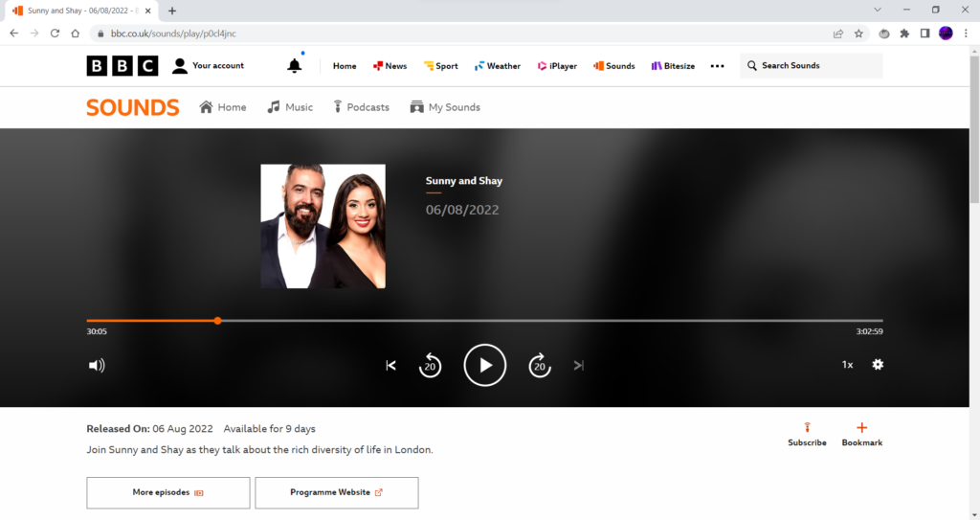Open the browser extensions puzzle icon

tap(904, 34)
